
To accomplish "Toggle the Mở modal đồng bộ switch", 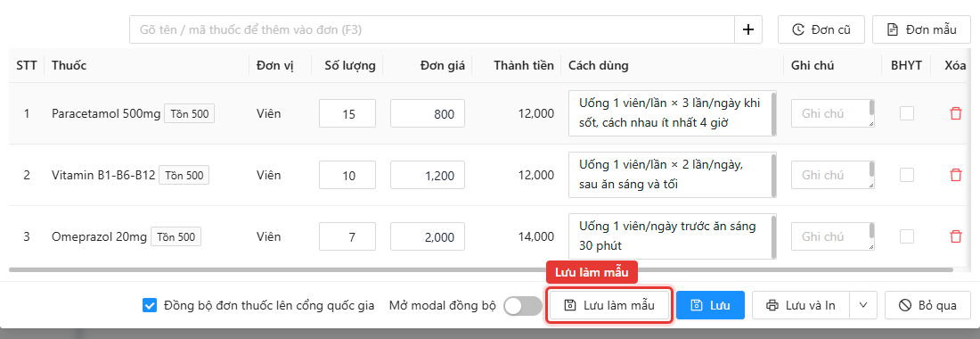I will [523, 306].
